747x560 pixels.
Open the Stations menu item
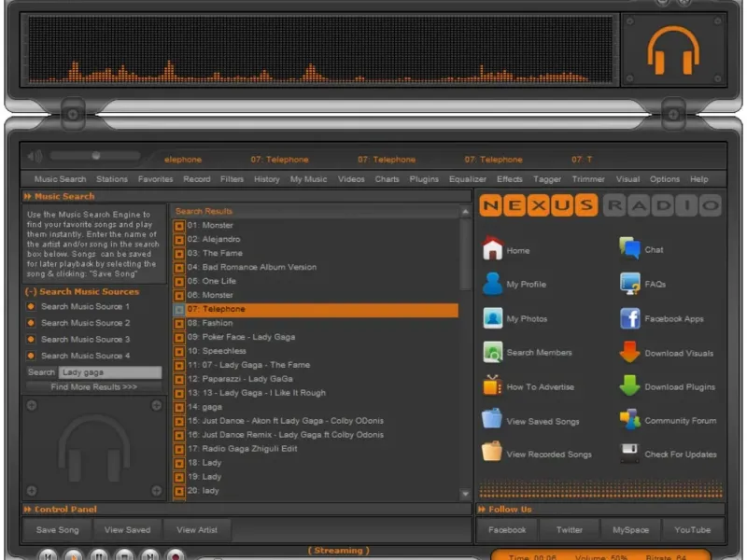[x=112, y=179]
